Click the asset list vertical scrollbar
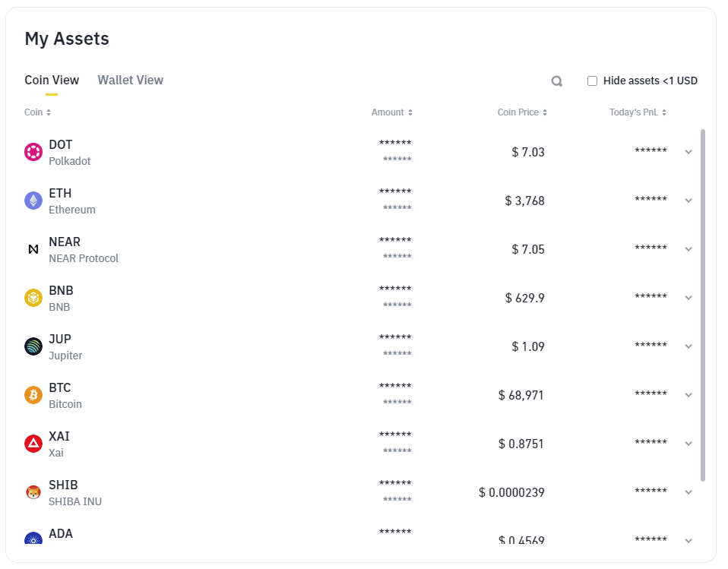Image resolution: width=728 pixels, height=569 pixels. pos(703,305)
